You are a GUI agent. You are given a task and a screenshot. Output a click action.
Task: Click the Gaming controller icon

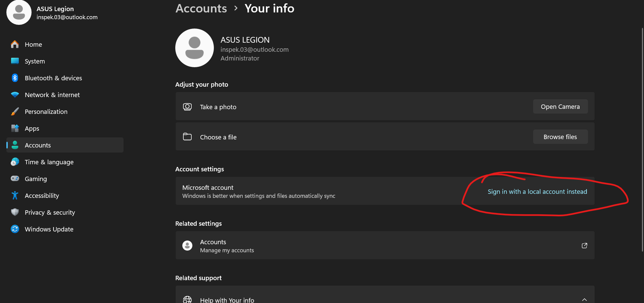tap(15, 179)
